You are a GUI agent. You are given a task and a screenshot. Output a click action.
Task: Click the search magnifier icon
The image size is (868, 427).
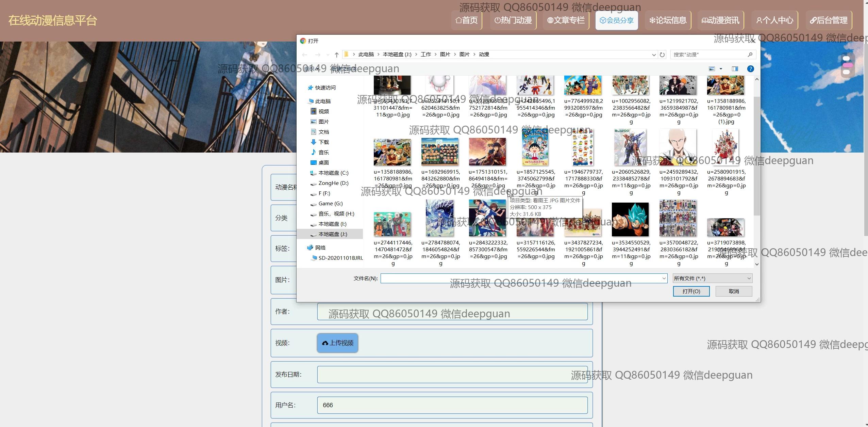750,54
